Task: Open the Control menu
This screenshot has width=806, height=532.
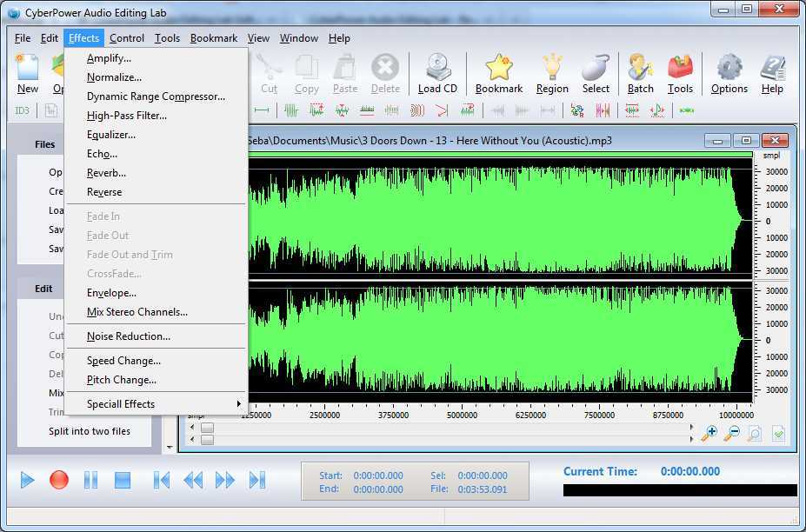Action: point(127,37)
